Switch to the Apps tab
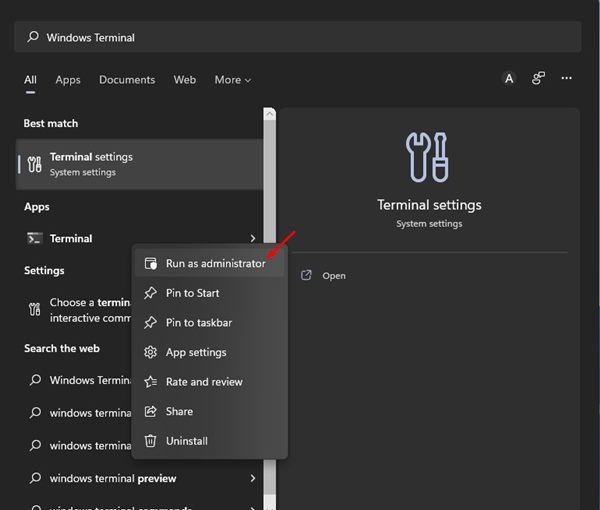 [x=68, y=80]
